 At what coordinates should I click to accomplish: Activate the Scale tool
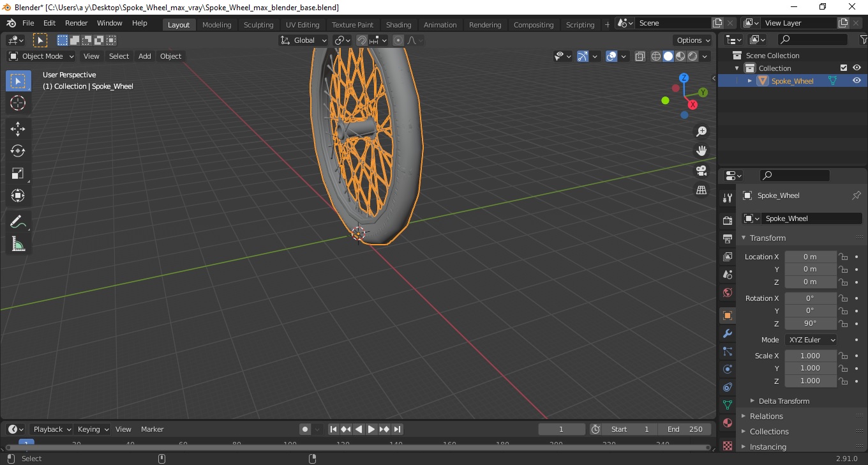[x=18, y=173]
